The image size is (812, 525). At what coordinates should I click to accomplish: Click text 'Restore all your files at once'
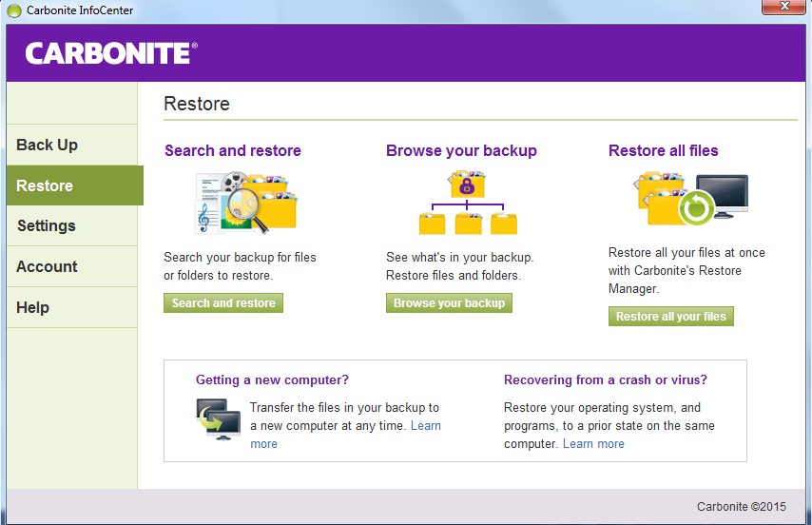(686, 253)
